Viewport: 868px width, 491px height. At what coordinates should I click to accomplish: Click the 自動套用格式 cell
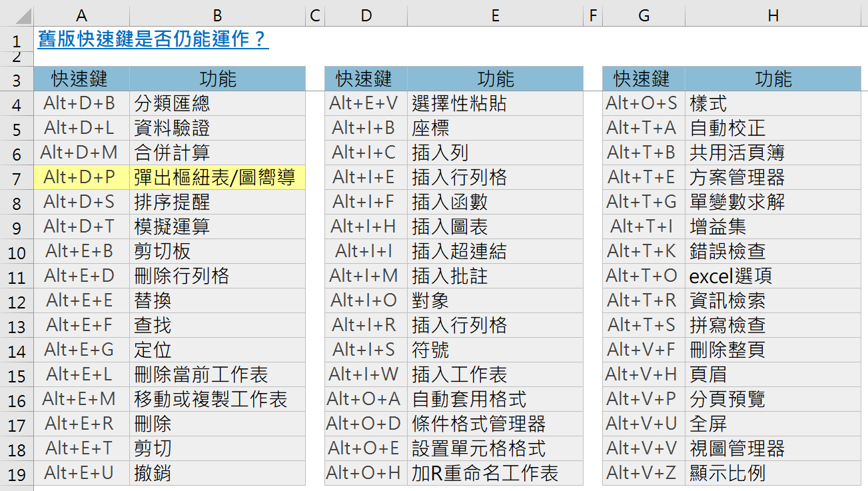point(495,399)
